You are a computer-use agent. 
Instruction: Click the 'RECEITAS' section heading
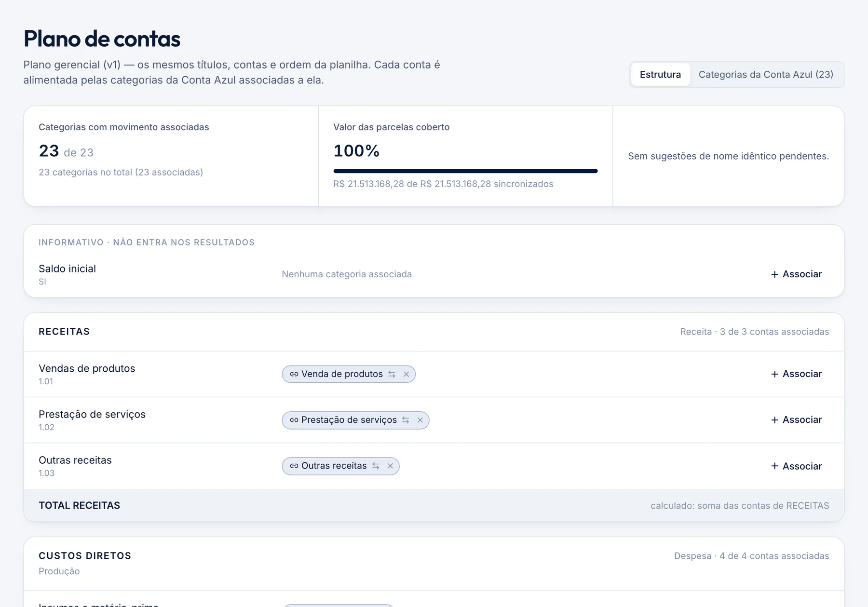(64, 331)
